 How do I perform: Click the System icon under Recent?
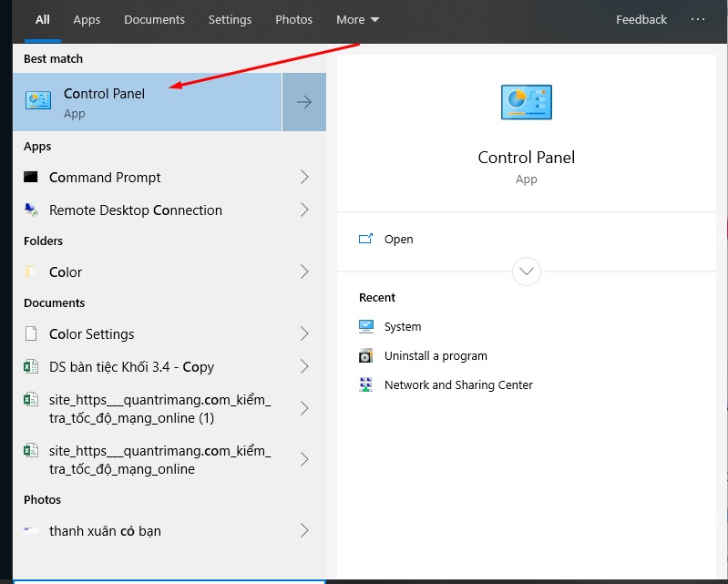366,327
